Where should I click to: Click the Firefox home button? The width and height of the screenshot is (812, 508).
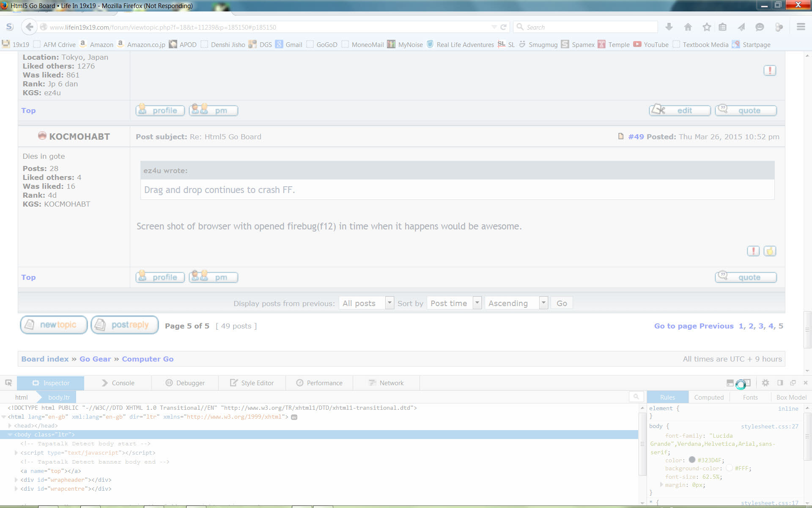point(688,27)
